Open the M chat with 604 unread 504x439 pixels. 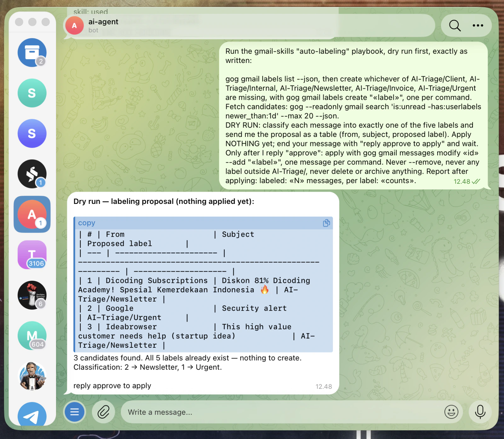click(32, 336)
